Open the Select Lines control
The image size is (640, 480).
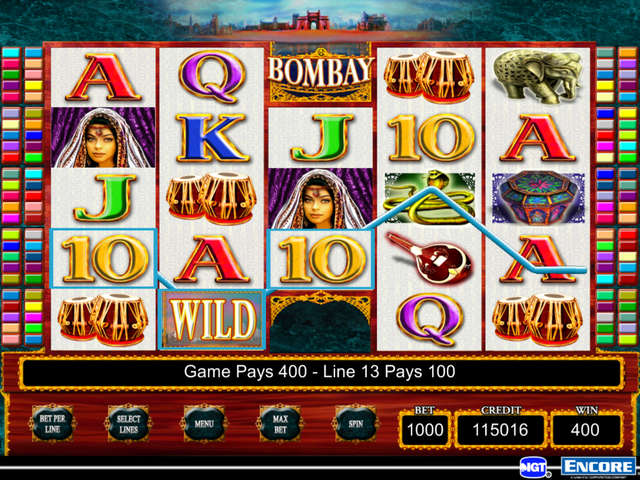[x=128, y=424]
